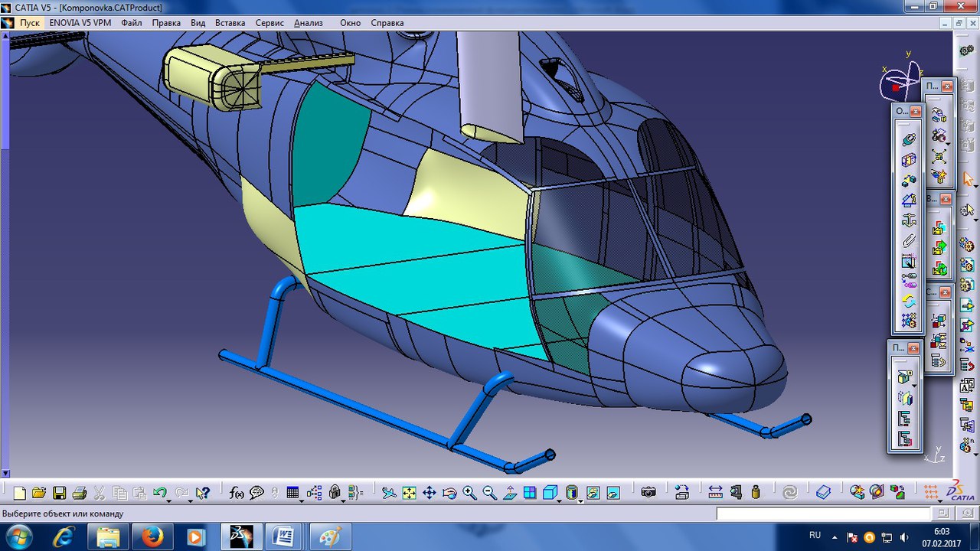Click the Fix constraint anchor icon
Screen dimensions: 980x551
pyautogui.click(x=909, y=220)
